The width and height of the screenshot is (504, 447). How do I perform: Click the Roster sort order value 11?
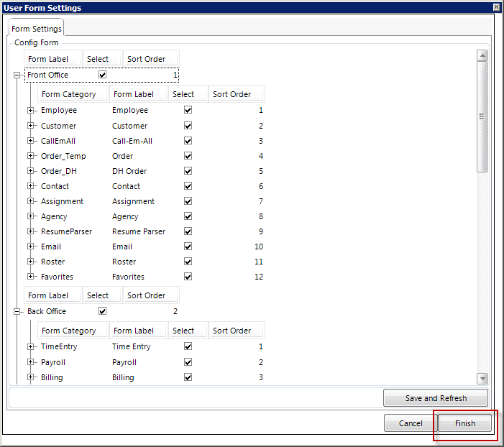(259, 262)
